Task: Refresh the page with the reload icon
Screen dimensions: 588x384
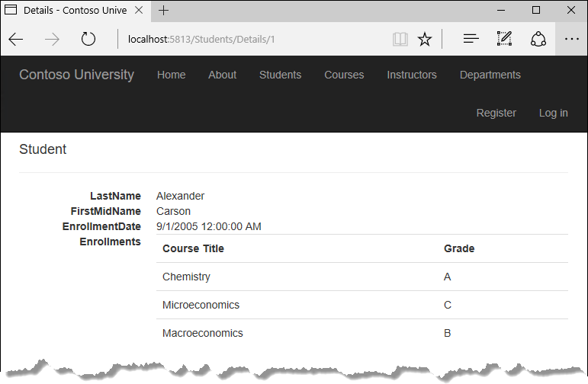Action: click(88, 39)
